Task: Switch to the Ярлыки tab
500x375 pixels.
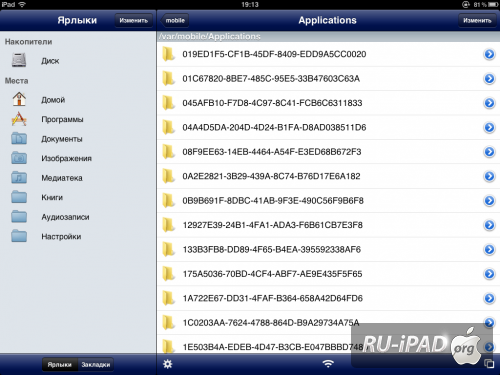Action: click(x=60, y=364)
